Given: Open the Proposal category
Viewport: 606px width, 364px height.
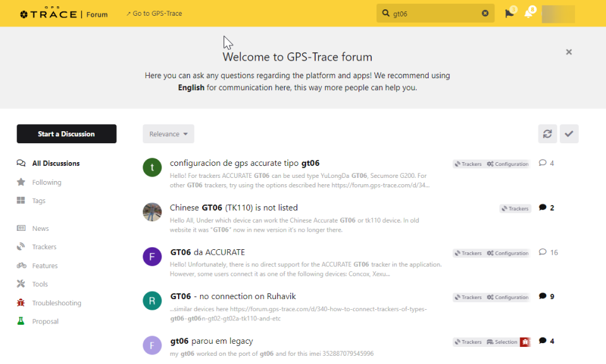Looking at the screenshot, I should pyautogui.click(x=45, y=322).
